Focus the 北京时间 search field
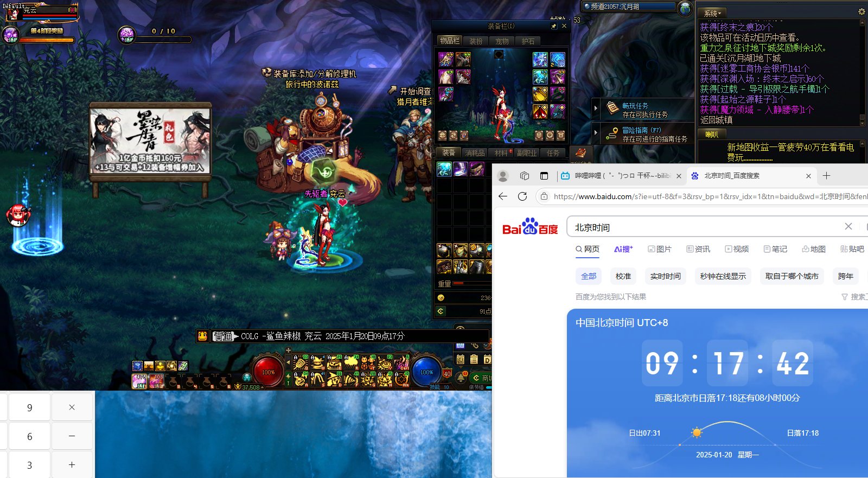Screen dimensions: 868x478 click(705, 227)
